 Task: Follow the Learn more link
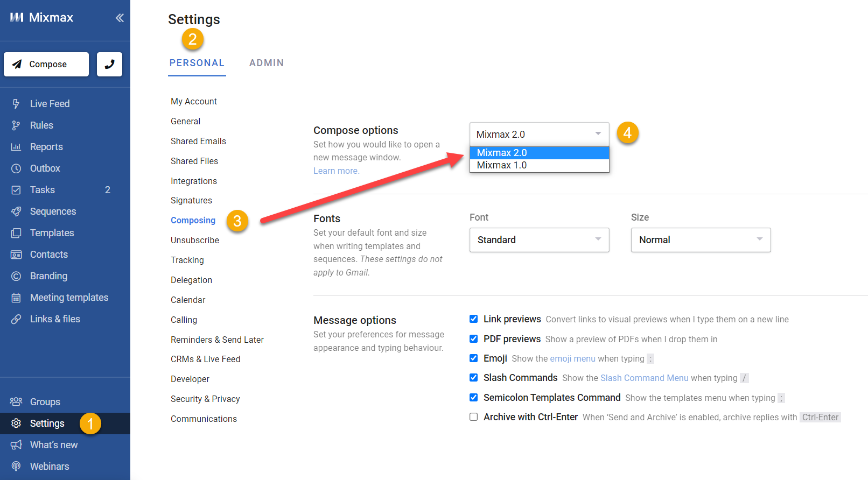pyautogui.click(x=336, y=171)
